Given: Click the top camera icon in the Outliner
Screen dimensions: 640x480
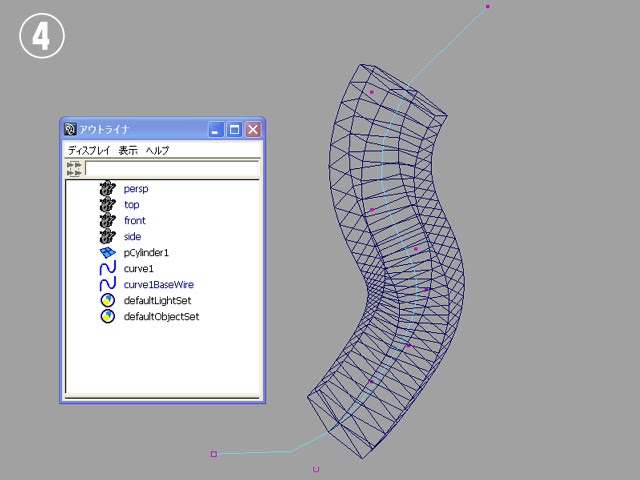Looking at the screenshot, I should 107,204.
